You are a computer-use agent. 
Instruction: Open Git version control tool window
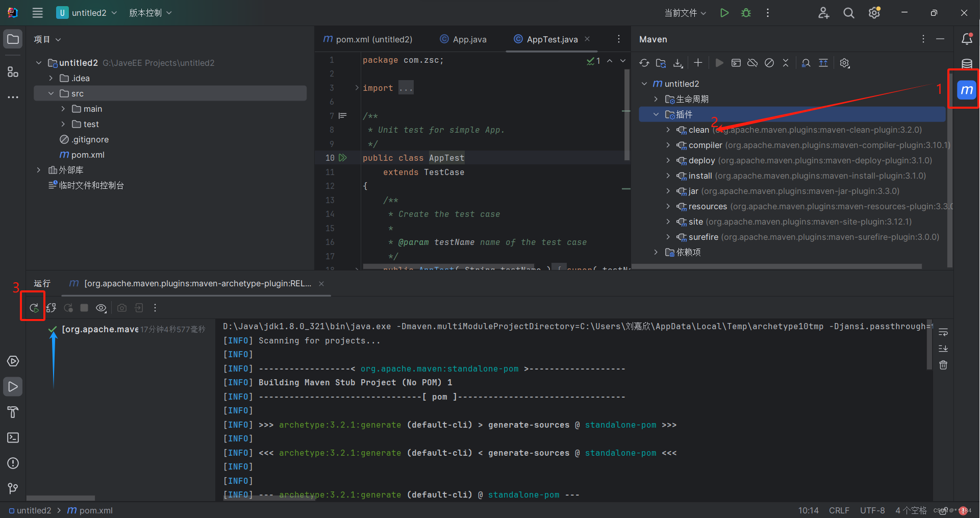[x=13, y=488]
